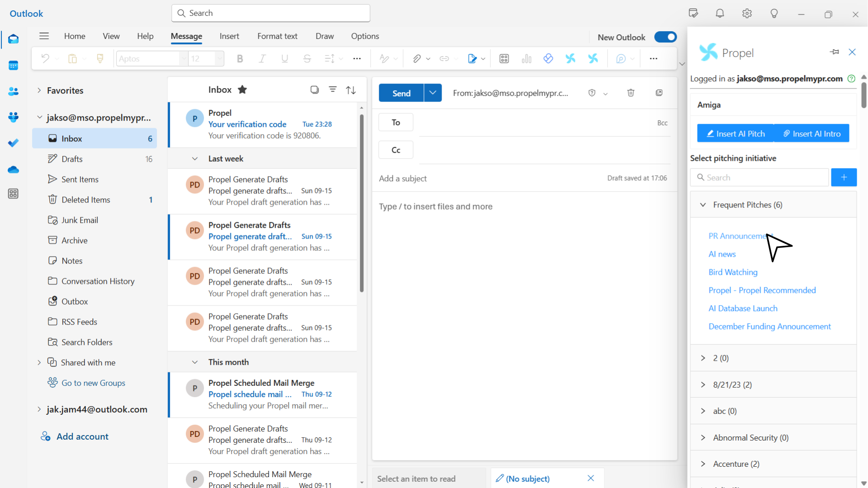
Task: Open Outlook settings gear
Action: pyautogui.click(x=747, y=14)
